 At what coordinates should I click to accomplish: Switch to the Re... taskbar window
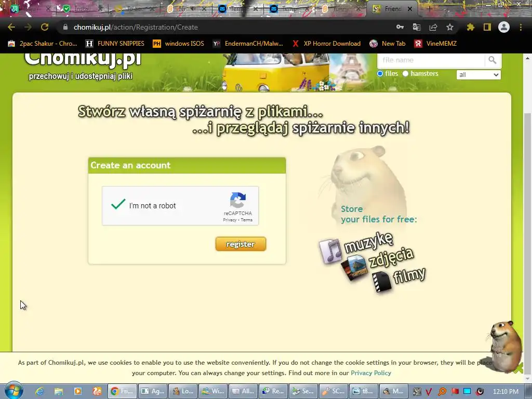273,391
